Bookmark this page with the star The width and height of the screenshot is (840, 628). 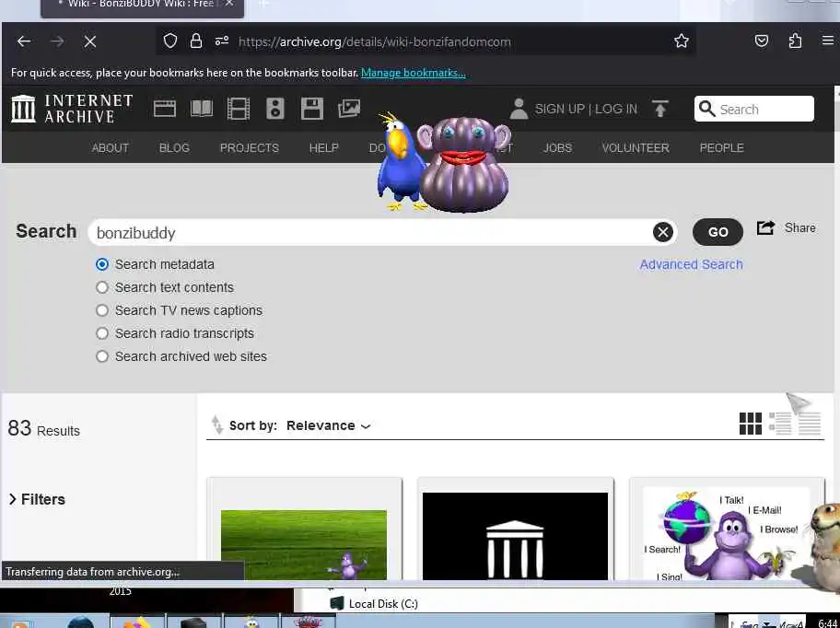(682, 41)
